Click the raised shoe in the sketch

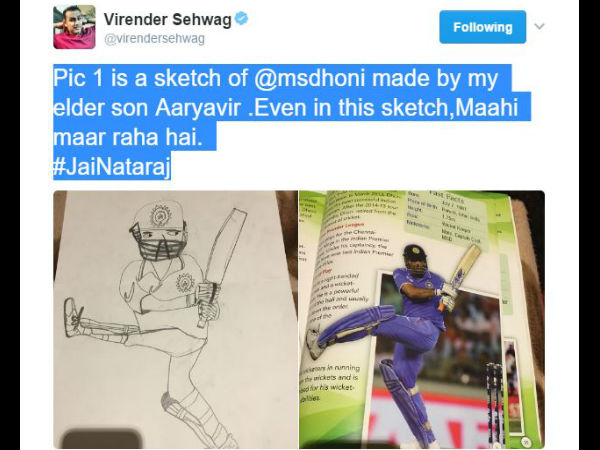(x=73, y=317)
